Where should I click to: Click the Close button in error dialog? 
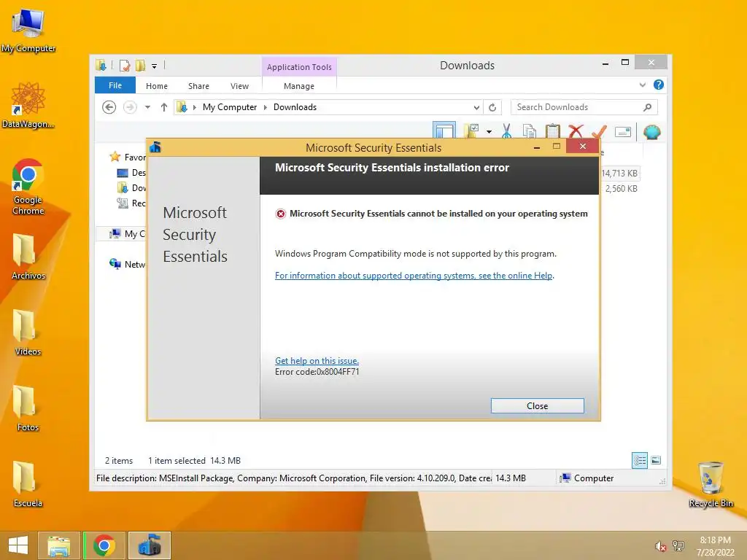pos(537,405)
